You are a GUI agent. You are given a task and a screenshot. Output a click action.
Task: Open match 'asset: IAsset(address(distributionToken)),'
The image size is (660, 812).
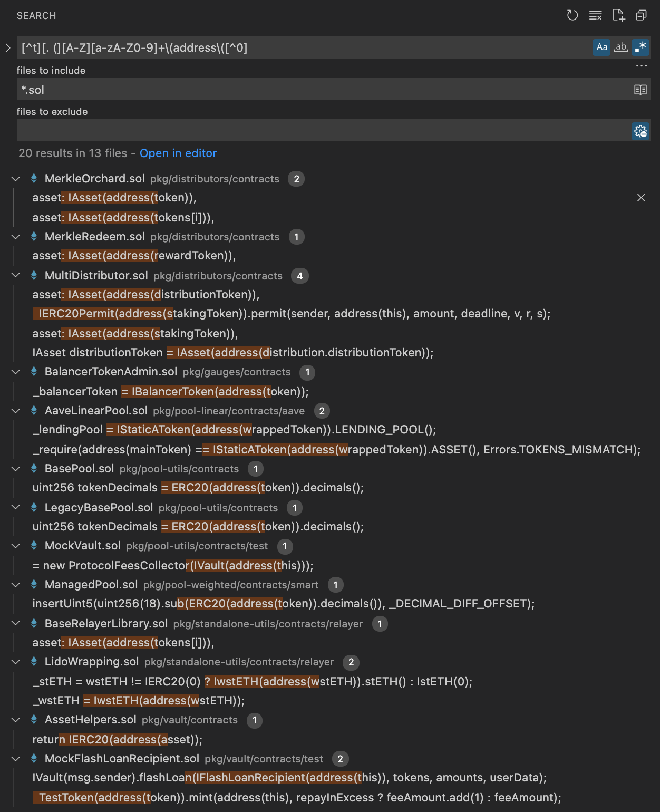click(x=146, y=295)
